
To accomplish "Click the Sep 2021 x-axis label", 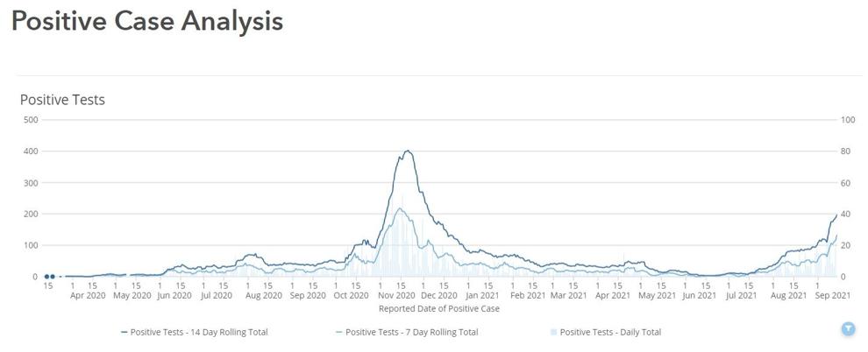I will click(833, 296).
